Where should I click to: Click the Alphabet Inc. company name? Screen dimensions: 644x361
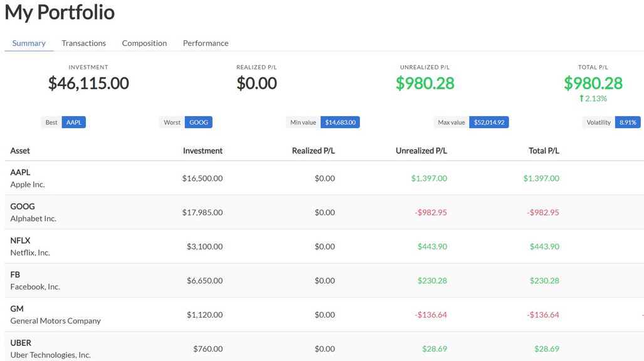33,218
